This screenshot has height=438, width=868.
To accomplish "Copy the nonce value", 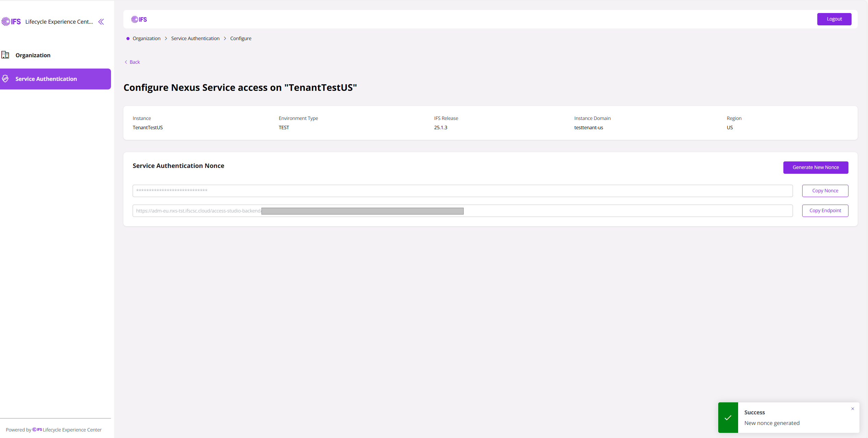I will [x=825, y=191].
